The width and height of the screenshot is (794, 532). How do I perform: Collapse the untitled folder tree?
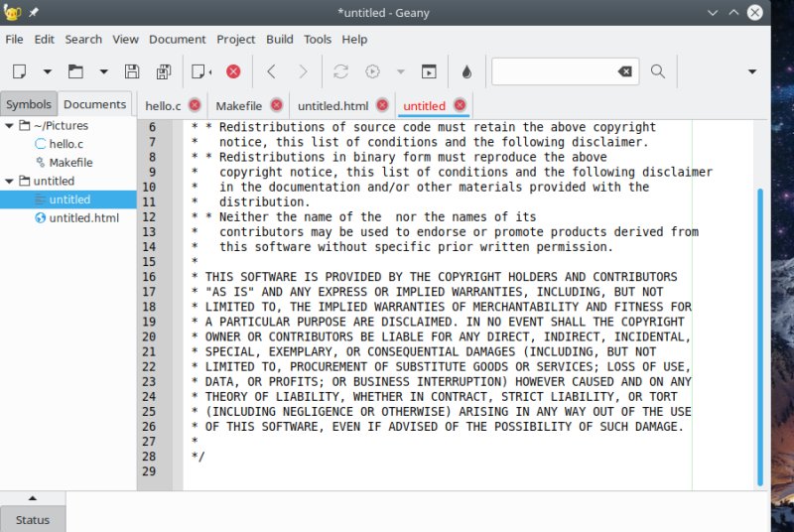(9, 181)
